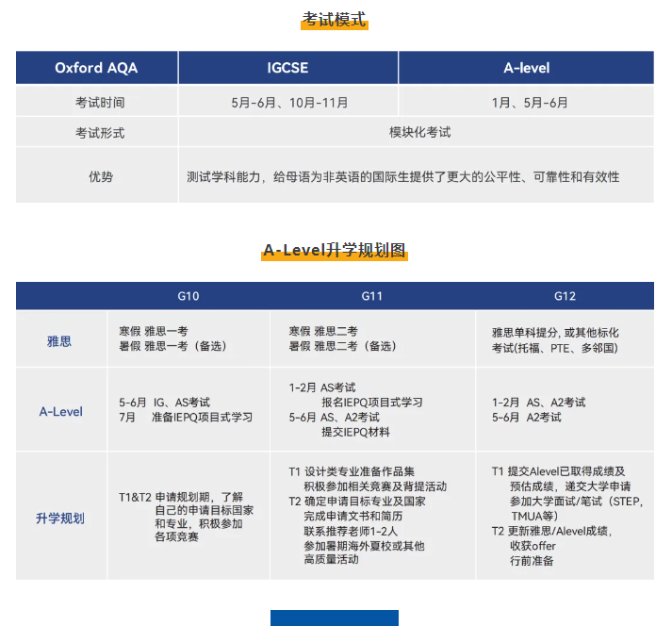Select the G12 column header
Screen dimensions: 672x626
565,296
